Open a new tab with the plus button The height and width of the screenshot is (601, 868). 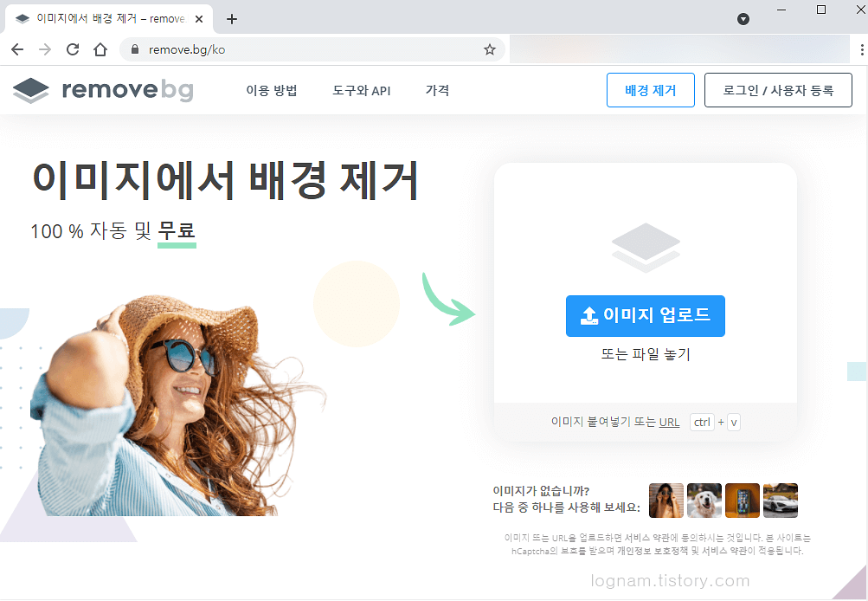(x=232, y=19)
